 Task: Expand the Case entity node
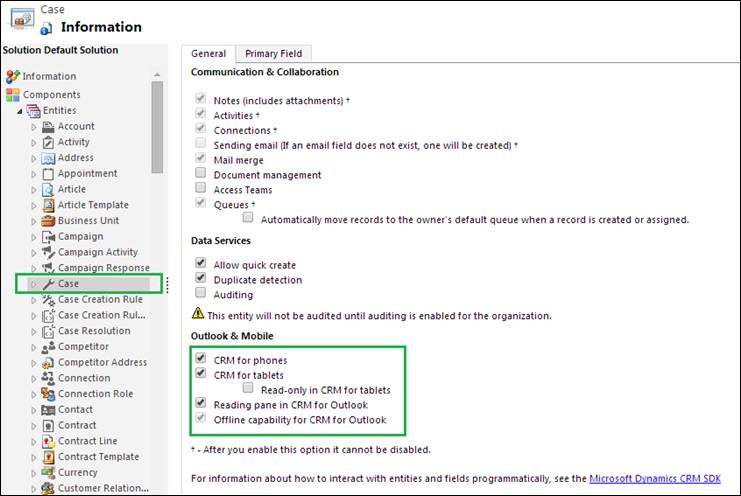click(34, 284)
